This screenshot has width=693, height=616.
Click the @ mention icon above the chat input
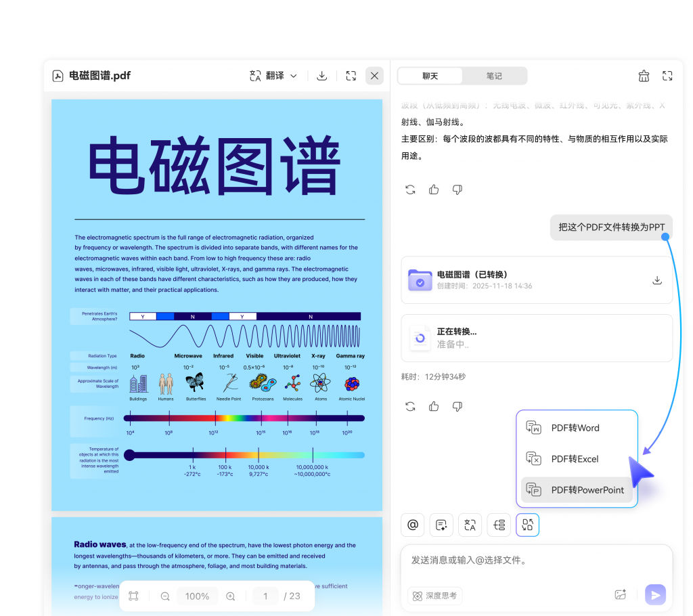tap(412, 525)
